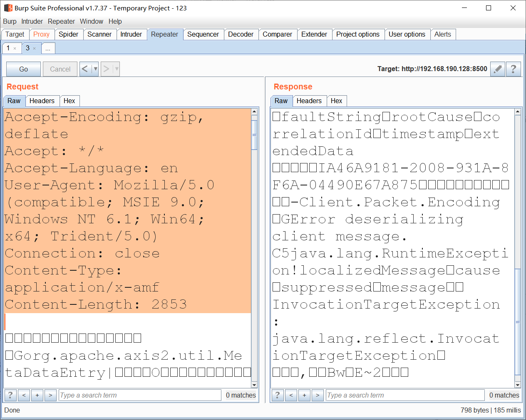Expand the forward history dropdown arrow
Image resolution: width=526 pixels, height=420 pixels.
(x=117, y=69)
